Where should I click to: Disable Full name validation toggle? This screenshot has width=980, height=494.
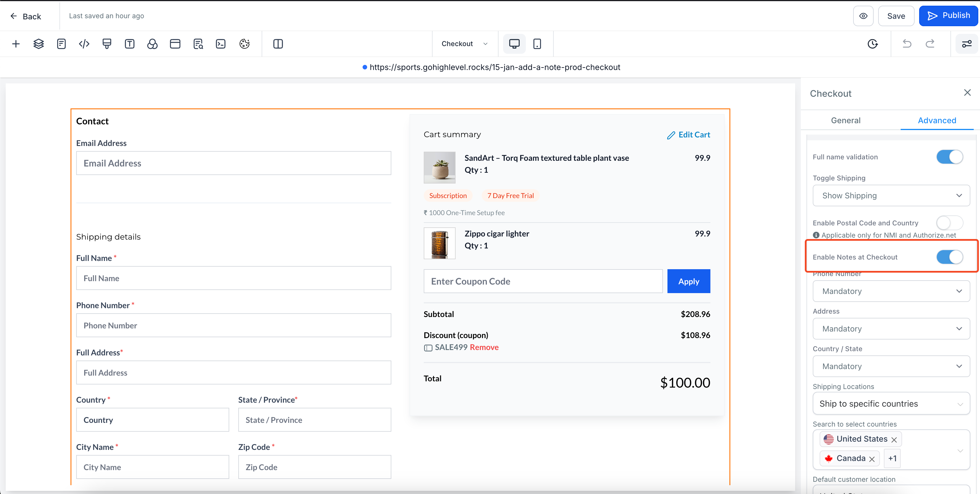[x=949, y=157]
